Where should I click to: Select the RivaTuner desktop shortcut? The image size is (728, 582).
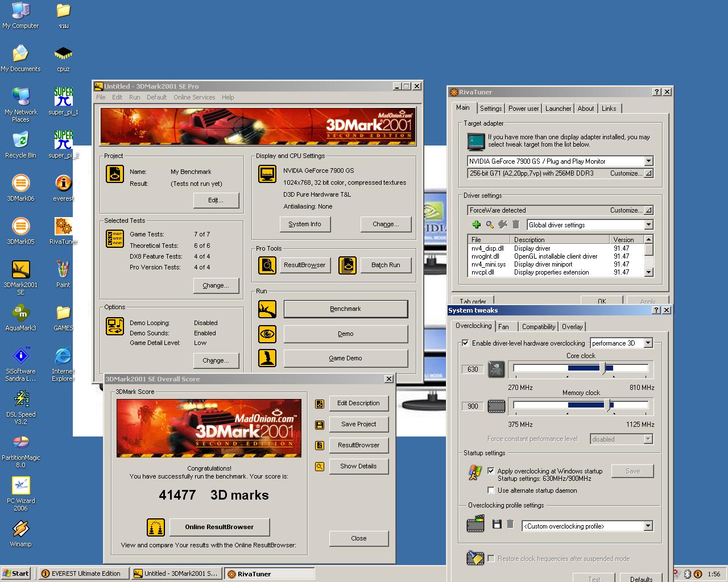coord(63,231)
